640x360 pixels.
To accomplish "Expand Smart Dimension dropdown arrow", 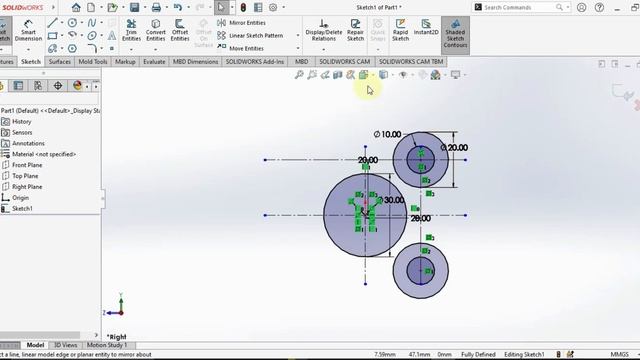I will pyautogui.click(x=28, y=50).
